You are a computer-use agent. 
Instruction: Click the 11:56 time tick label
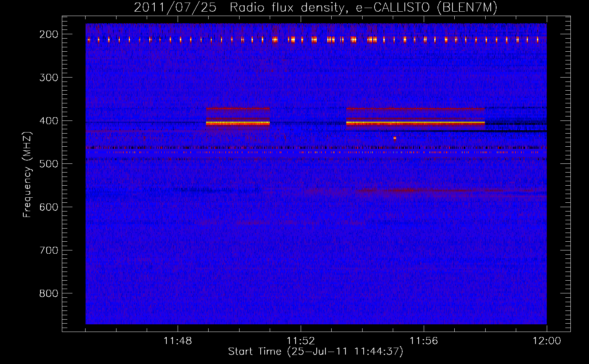424,341
